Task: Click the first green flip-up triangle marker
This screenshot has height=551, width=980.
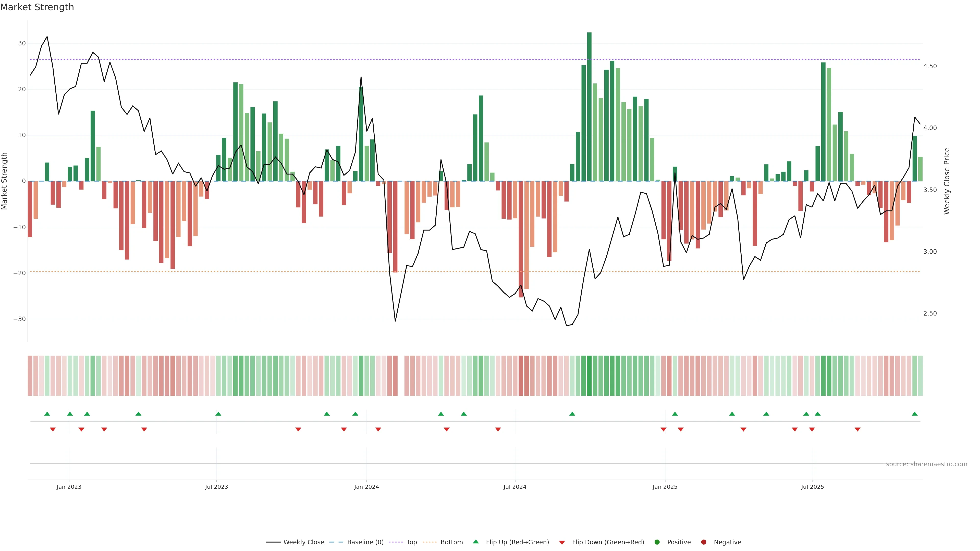Action: pos(47,414)
